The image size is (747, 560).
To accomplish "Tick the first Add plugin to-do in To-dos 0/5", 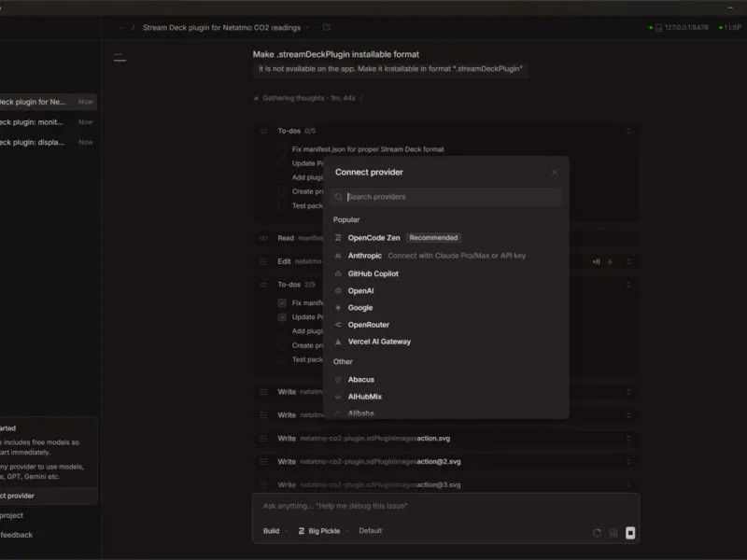I will pos(282,177).
